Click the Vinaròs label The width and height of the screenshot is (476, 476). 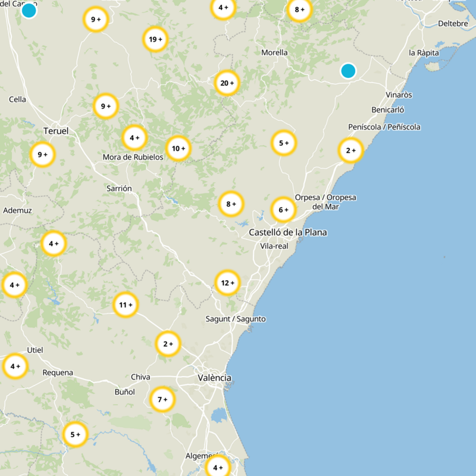pos(399,95)
